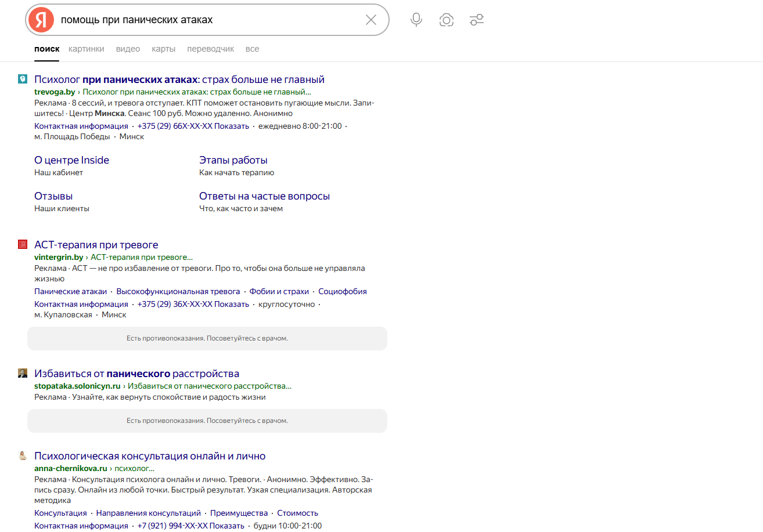Click the «Что, как часто и зачем» text
Screen dimensions: 763x532
[x=241, y=208]
